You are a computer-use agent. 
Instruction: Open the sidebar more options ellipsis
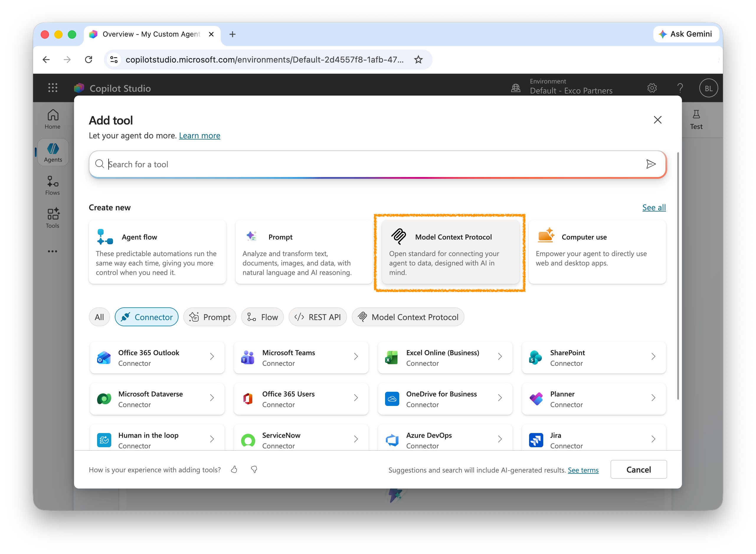pyautogui.click(x=52, y=251)
